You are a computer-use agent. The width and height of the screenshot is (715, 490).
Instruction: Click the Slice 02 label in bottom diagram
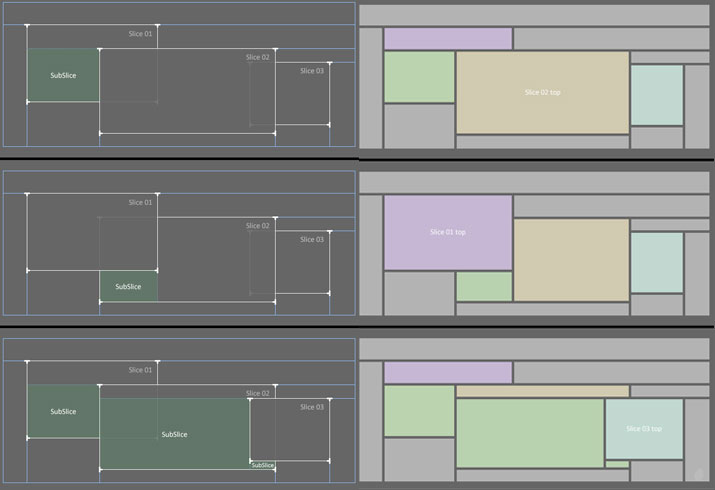[258, 393]
